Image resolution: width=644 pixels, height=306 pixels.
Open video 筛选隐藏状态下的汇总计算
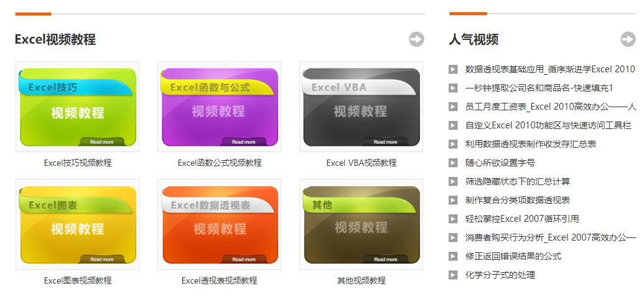[x=517, y=181]
